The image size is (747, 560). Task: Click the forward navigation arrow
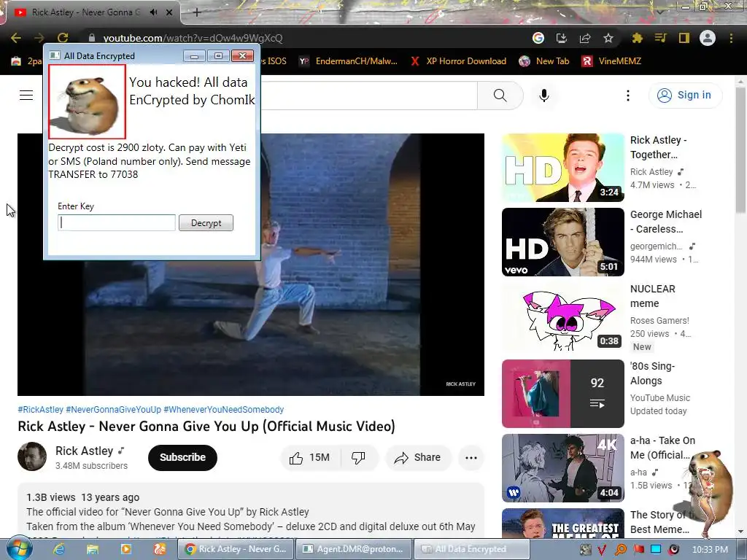pos(39,38)
